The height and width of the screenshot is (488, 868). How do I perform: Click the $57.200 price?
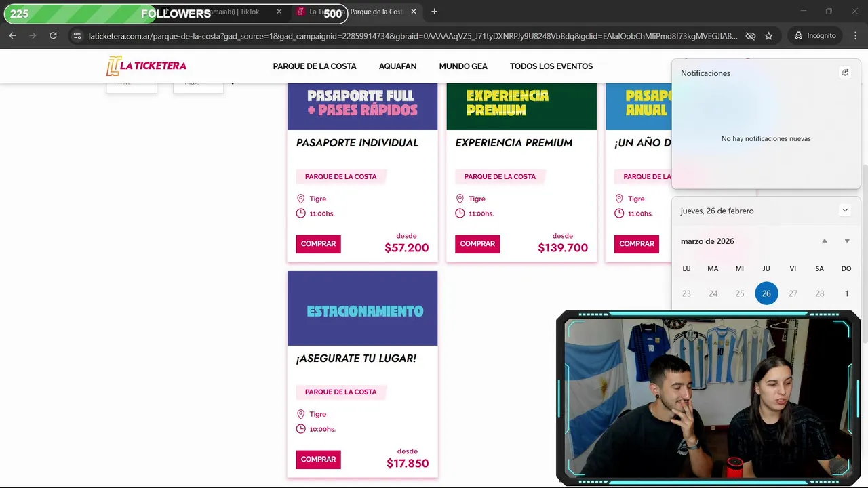[407, 248]
